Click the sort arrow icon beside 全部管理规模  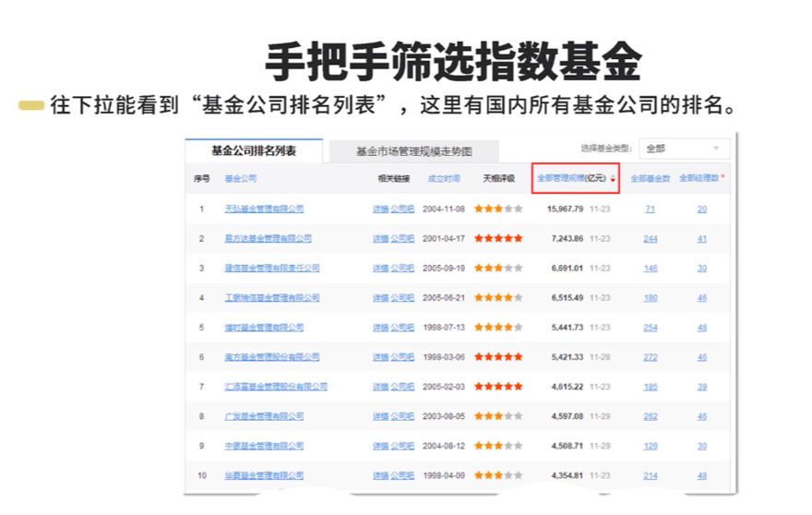[x=613, y=179]
